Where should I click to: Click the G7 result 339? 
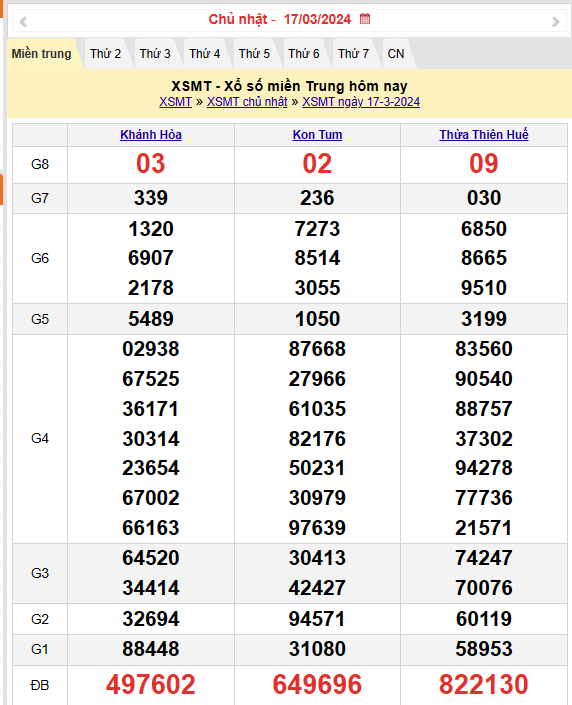(x=151, y=198)
